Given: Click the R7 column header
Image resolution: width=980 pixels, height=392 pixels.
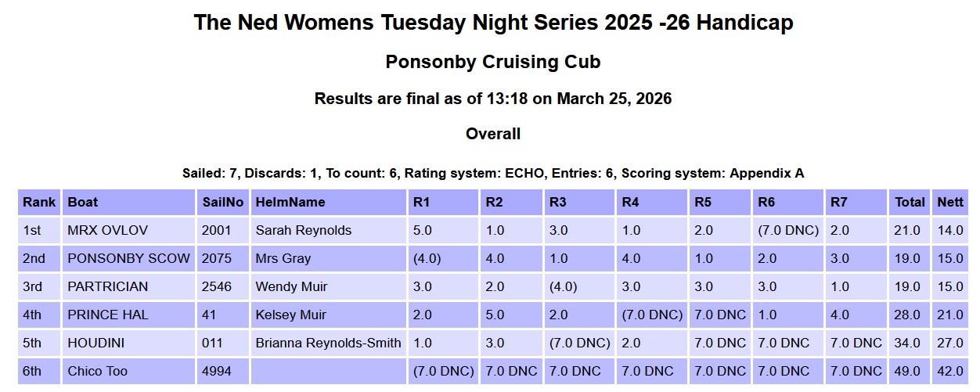Looking at the screenshot, I should pos(838,202).
